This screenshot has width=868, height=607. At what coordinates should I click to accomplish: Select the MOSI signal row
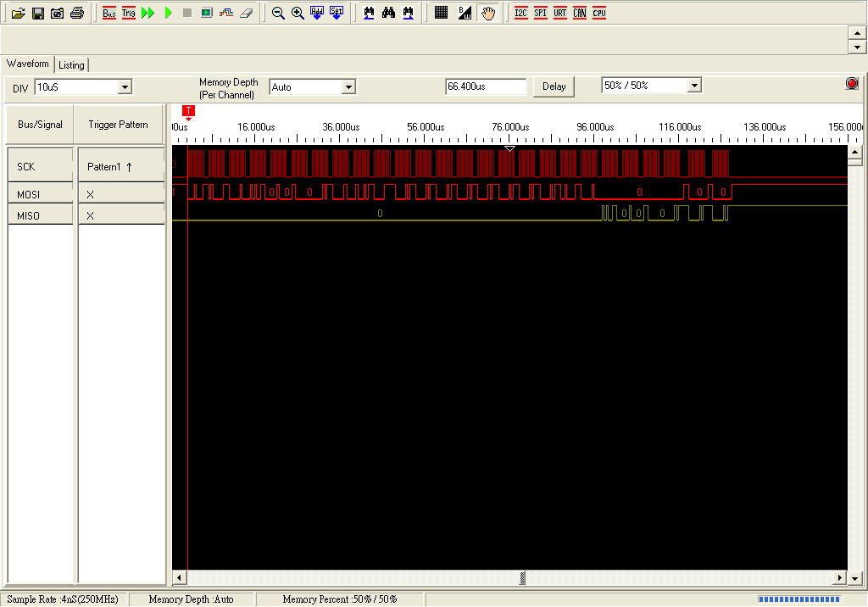pos(41,194)
